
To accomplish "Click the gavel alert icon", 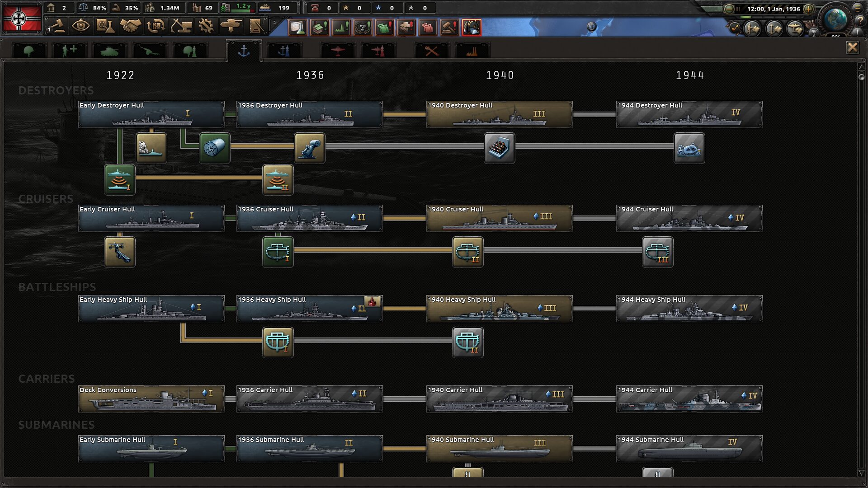I will click(x=449, y=28).
